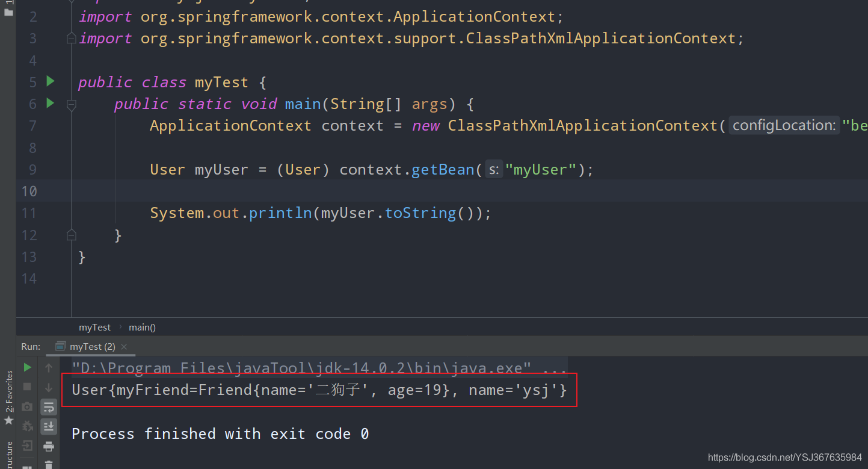Dump threads with the camera icon

[27, 407]
